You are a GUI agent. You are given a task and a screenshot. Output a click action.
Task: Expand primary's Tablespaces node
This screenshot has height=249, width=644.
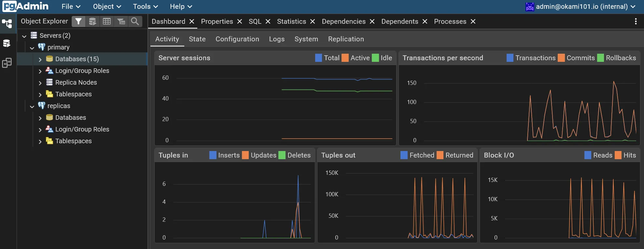[40, 95]
